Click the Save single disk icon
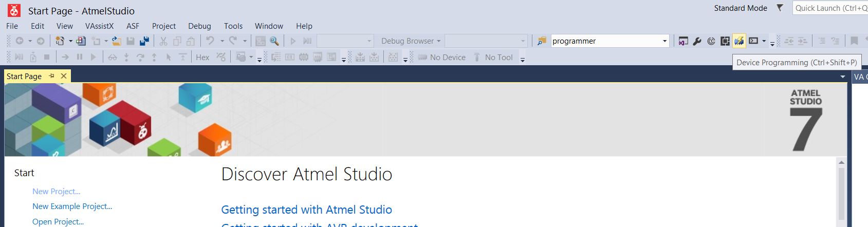Image resolution: width=868 pixels, height=227 pixels. click(x=131, y=41)
